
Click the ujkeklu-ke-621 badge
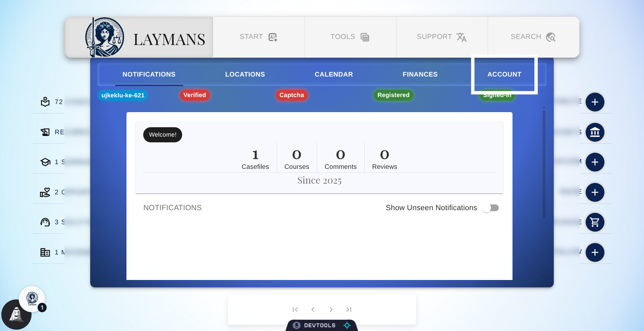(123, 95)
